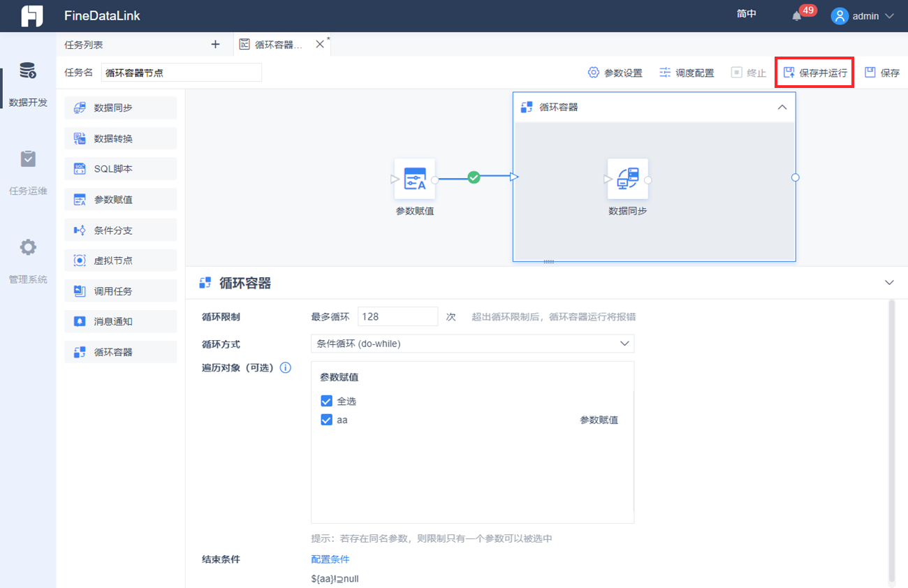
Task: Collapse the 循环容器 settings panel chevron
Action: click(x=889, y=283)
